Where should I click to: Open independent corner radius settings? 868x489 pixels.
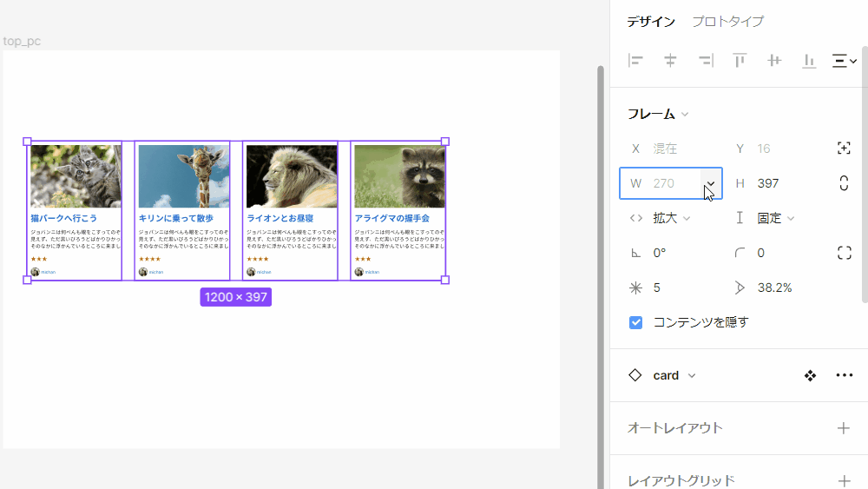[845, 253]
